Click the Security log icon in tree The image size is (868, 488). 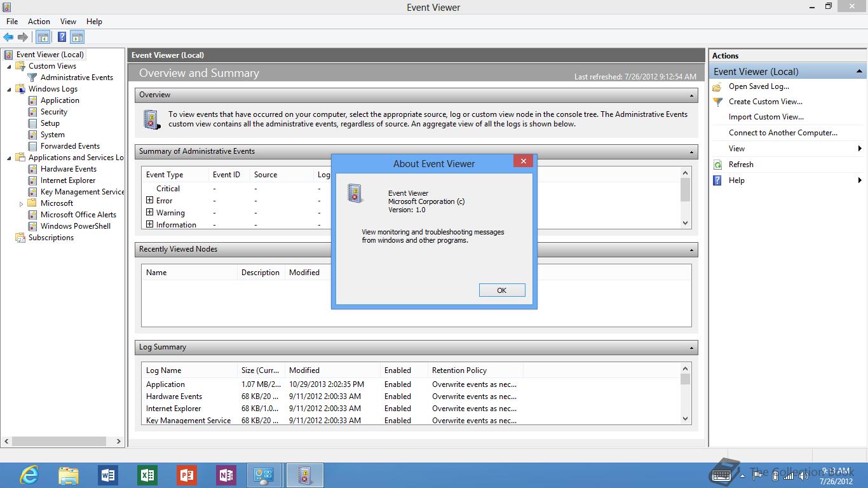[32, 112]
